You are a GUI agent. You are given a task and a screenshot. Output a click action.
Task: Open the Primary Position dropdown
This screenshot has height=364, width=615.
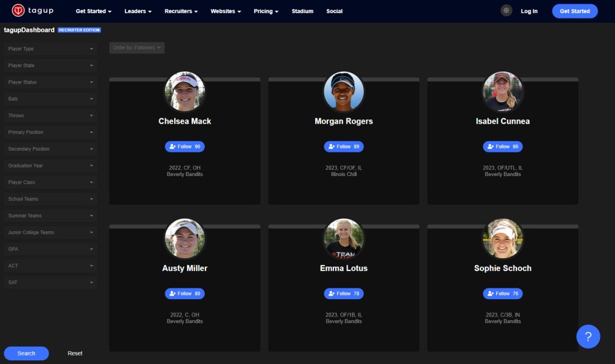[50, 132]
